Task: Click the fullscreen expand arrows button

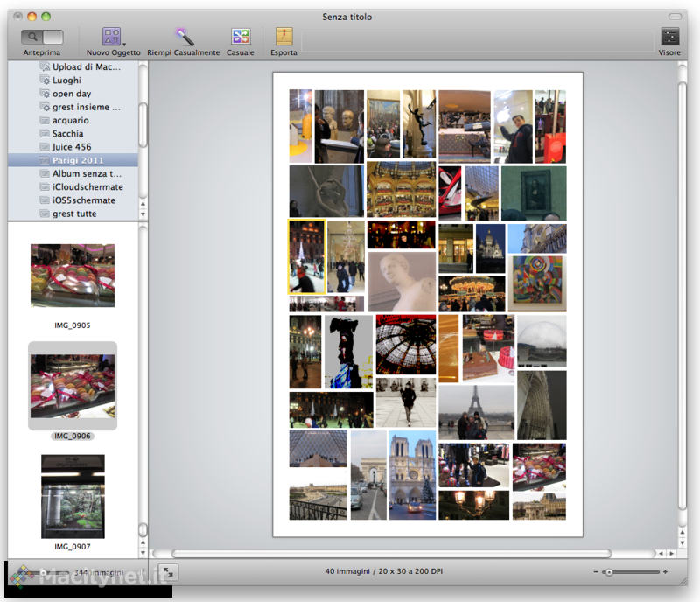Action: 170,571
